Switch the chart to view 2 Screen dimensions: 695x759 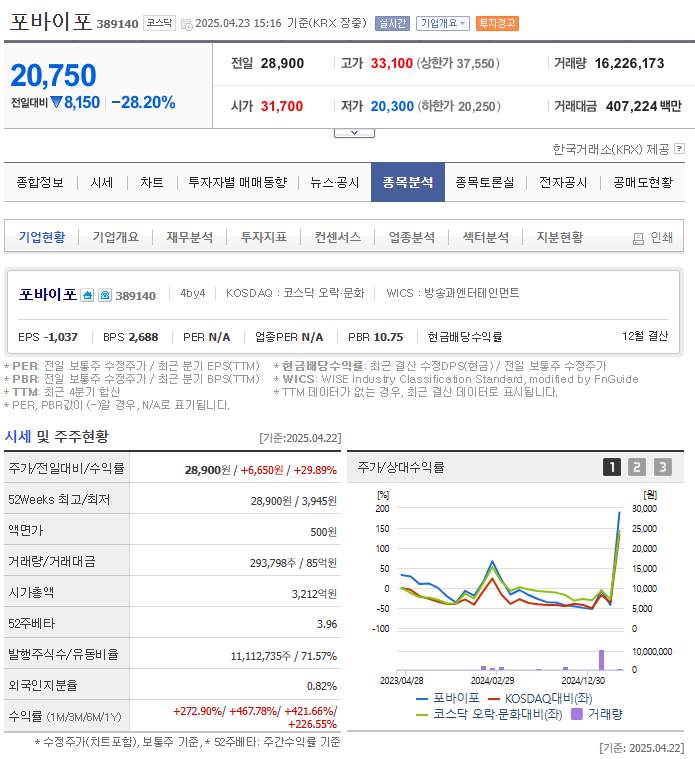pyautogui.click(x=637, y=467)
